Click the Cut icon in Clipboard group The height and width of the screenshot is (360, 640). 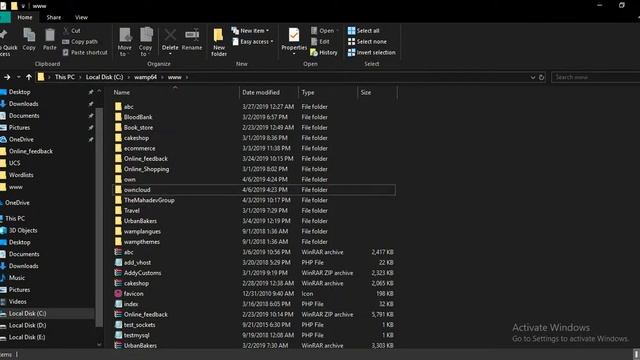point(66,31)
